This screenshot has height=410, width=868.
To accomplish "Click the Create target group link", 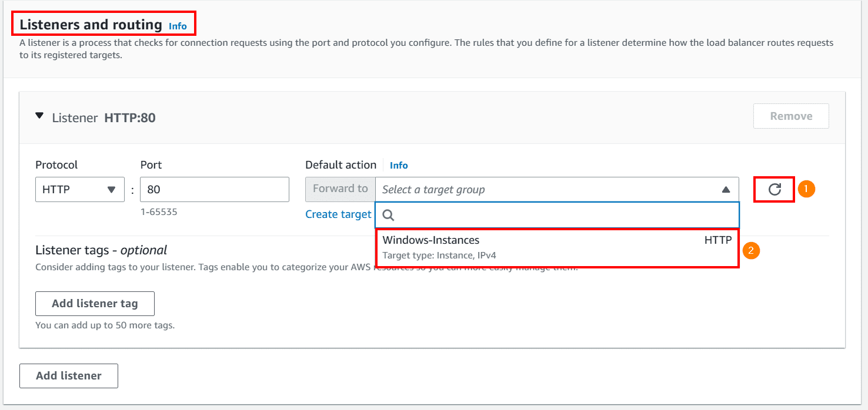I will coord(338,214).
